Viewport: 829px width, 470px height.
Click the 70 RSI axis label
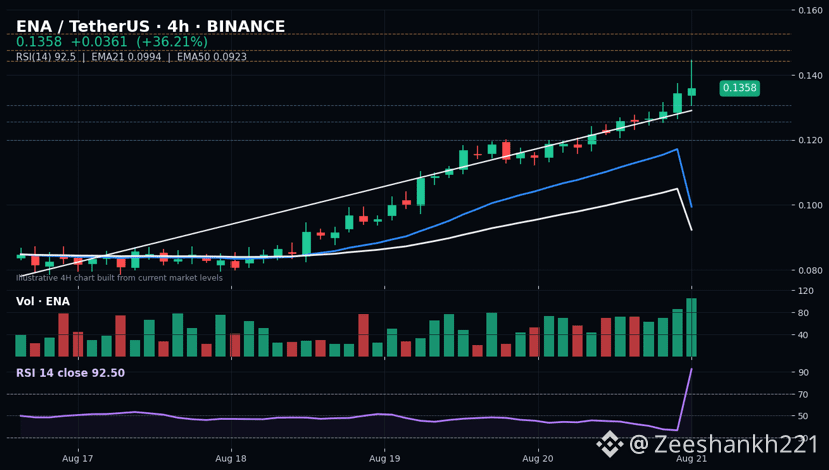click(x=804, y=394)
